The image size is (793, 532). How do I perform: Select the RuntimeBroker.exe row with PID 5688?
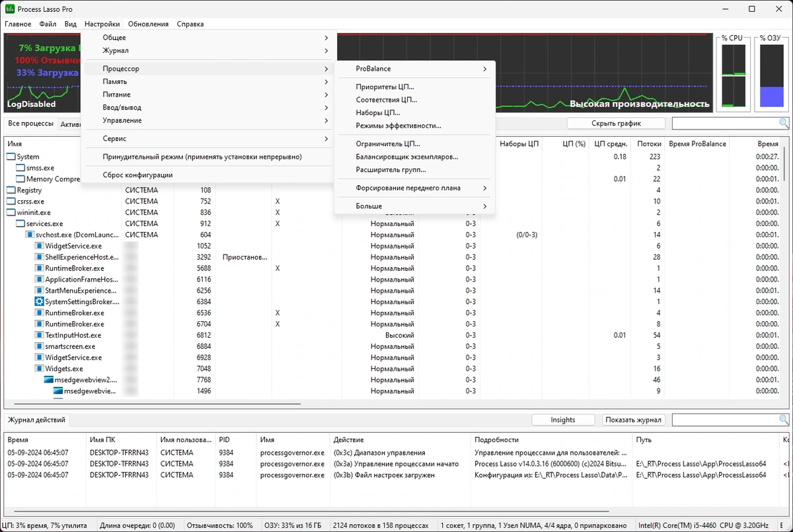click(393, 268)
